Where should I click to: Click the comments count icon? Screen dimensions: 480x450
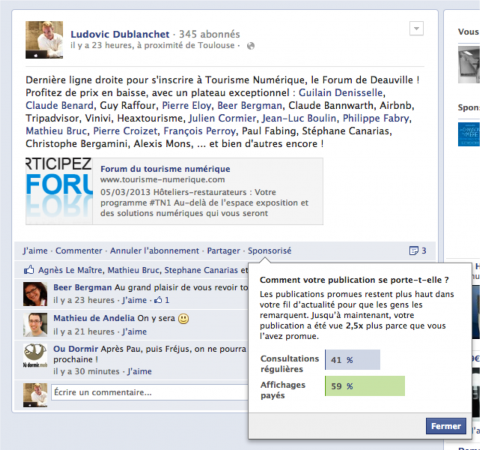[x=413, y=251]
